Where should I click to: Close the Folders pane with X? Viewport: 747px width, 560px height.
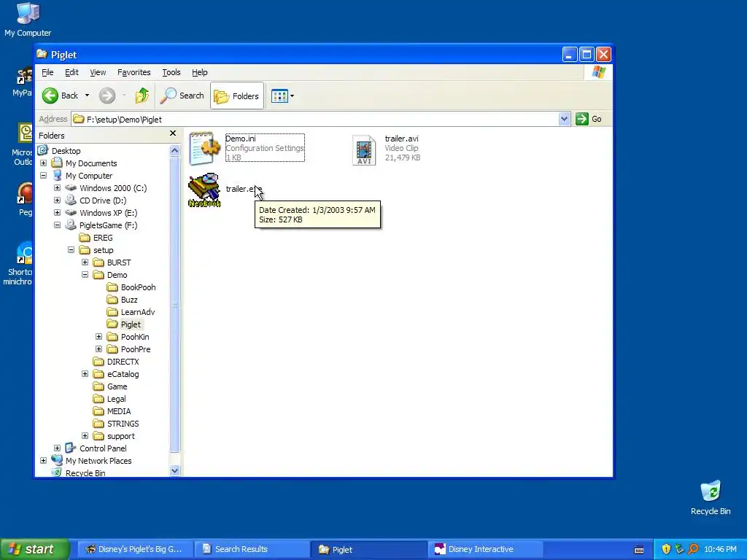(173, 134)
